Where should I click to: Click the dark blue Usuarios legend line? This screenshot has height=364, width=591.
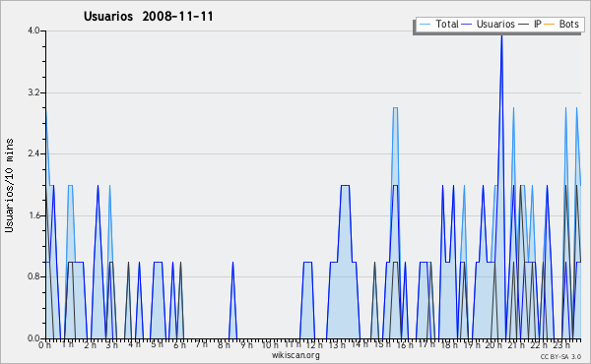click(x=467, y=25)
